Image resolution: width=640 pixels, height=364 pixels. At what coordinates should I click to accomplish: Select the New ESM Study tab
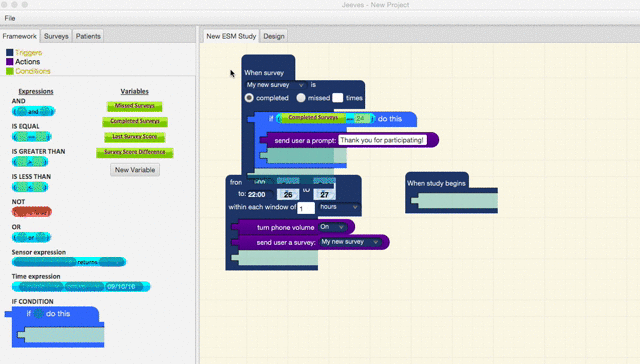pos(231,36)
